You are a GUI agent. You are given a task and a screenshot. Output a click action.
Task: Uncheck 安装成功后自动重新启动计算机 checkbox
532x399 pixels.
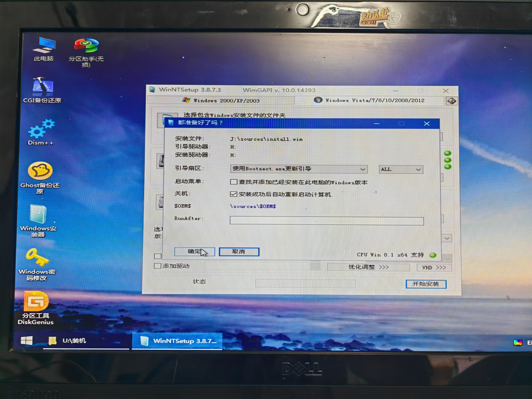233,194
